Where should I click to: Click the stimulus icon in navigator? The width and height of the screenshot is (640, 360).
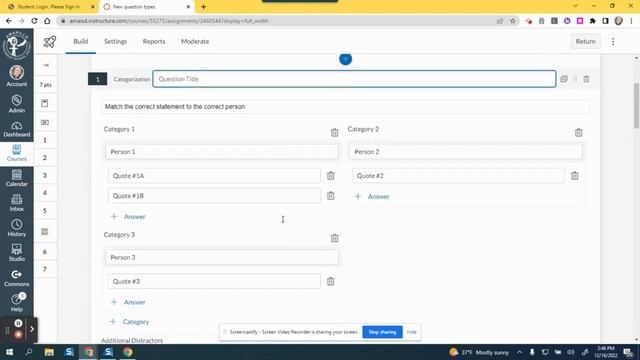point(45,122)
